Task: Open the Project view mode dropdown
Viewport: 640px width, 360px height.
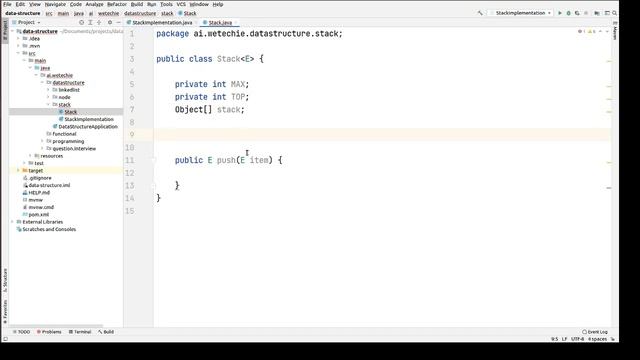Action: pos(27,22)
